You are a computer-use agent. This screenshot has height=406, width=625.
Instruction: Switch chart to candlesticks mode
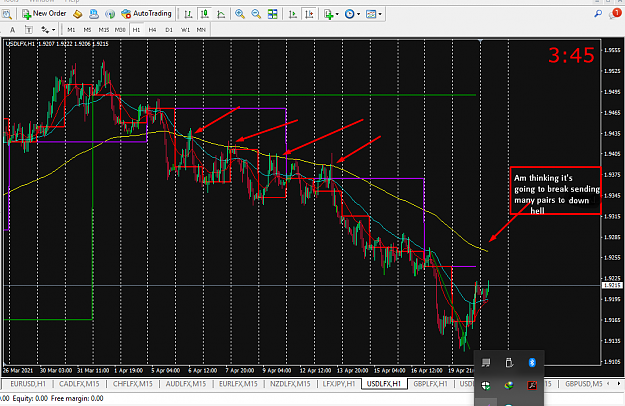pos(204,14)
